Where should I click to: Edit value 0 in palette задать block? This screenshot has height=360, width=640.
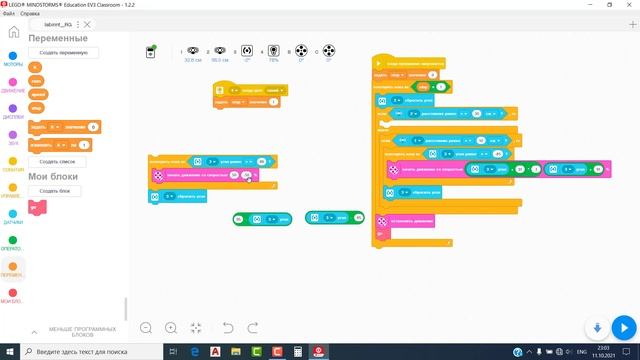pyautogui.click(x=93, y=127)
